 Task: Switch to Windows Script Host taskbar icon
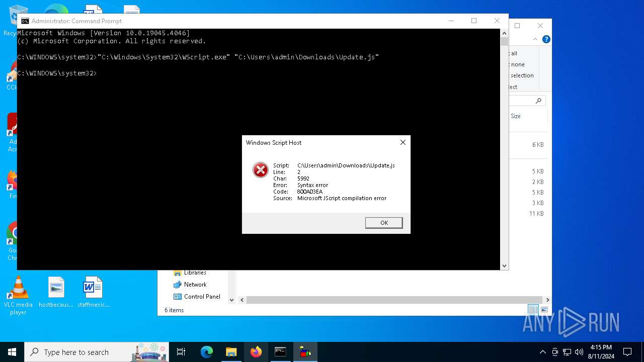pyautogui.click(x=305, y=352)
